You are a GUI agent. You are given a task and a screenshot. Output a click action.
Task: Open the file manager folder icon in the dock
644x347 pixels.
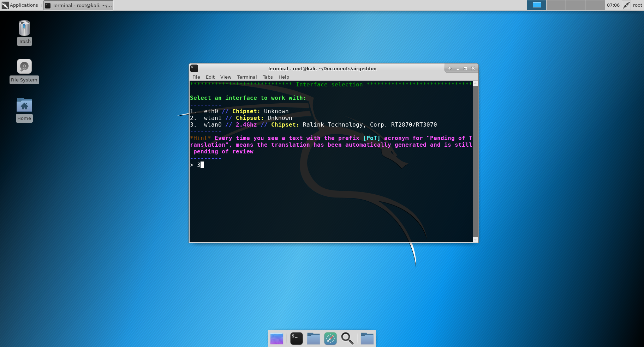[x=314, y=339]
